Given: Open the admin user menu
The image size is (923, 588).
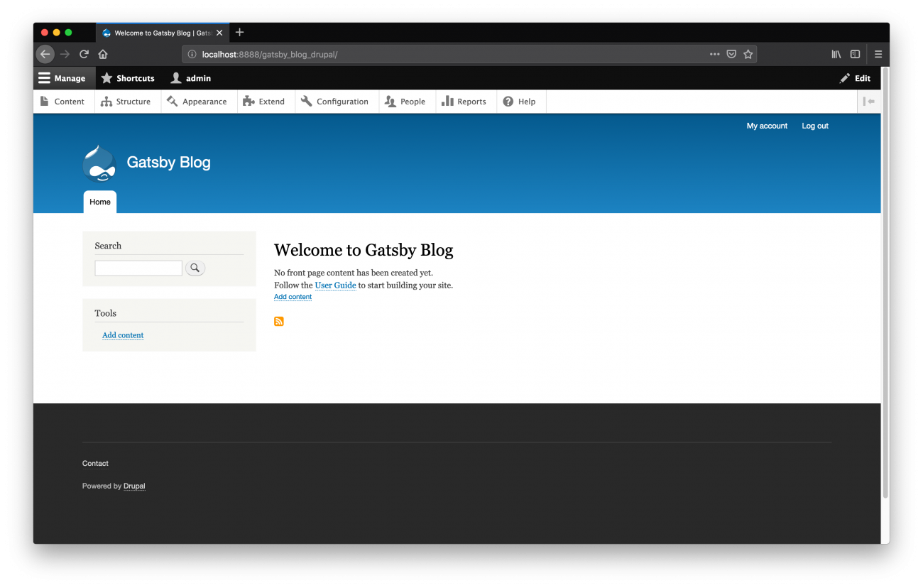Looking at the screenshot, I should (190, 78).
